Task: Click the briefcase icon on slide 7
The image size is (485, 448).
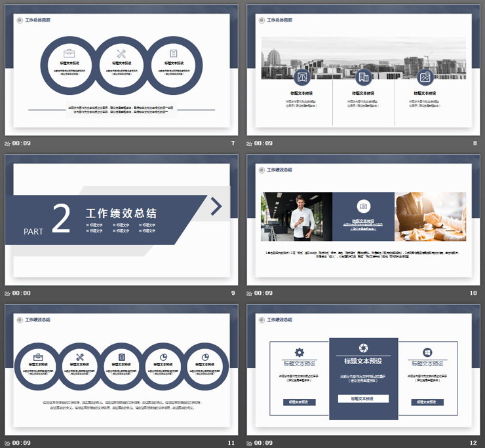Action: pyautogui.click(x=69, y=54)
